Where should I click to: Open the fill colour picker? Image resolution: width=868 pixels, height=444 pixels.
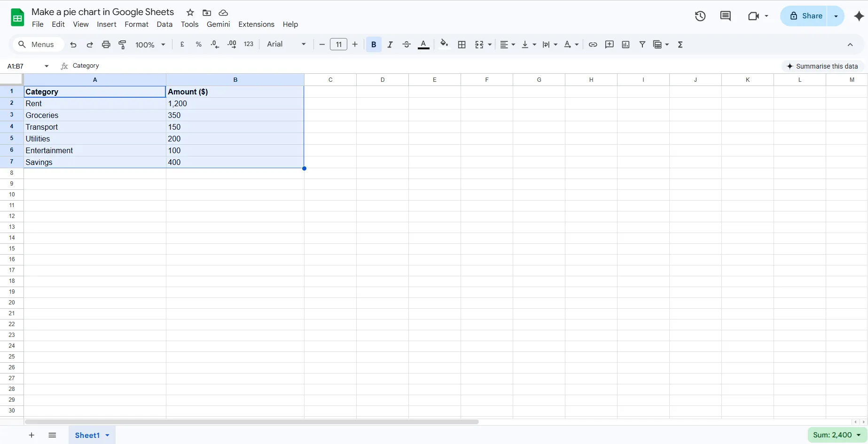pyautogui.click(x=445, y=44)
